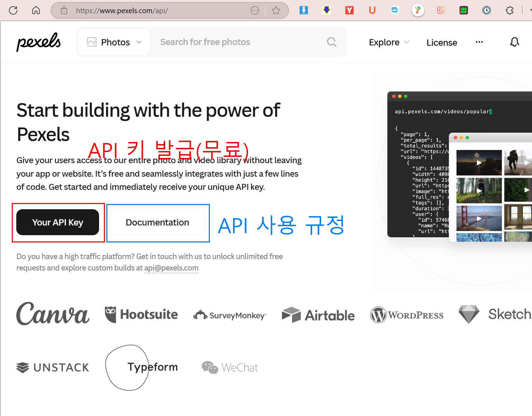Image resolution: width=532 pixels, height=416 pixels.
Task: Click the browser refresh icon
Action: pos(13,10)
